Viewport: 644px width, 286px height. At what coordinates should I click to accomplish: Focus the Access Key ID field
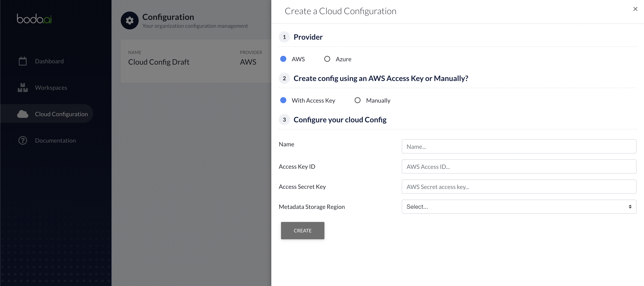(x=519, y=167)
